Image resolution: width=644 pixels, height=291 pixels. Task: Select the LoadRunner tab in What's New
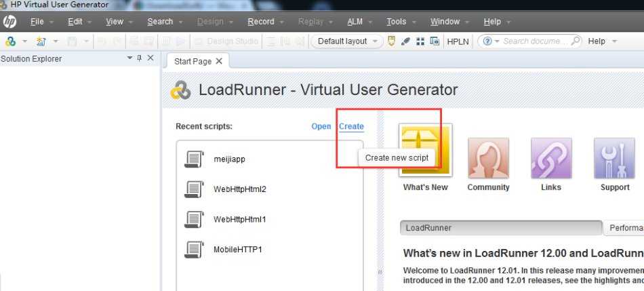(501, 228)
